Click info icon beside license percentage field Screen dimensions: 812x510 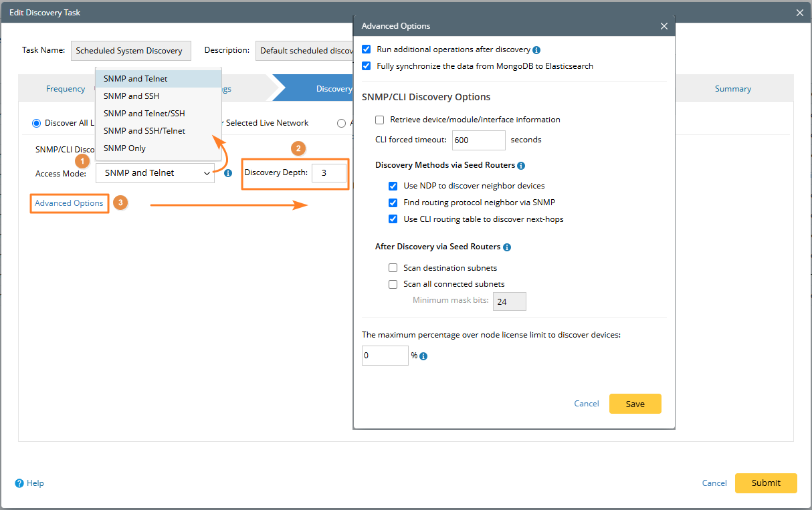tap(423, 356)
